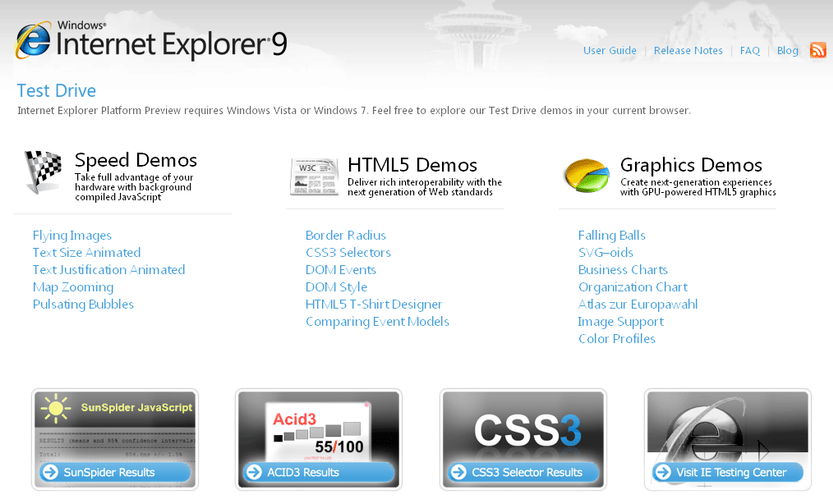Open the Atlas zur Europawahl demo
This screenshot has width=833, height=504.
coord(638,305)
